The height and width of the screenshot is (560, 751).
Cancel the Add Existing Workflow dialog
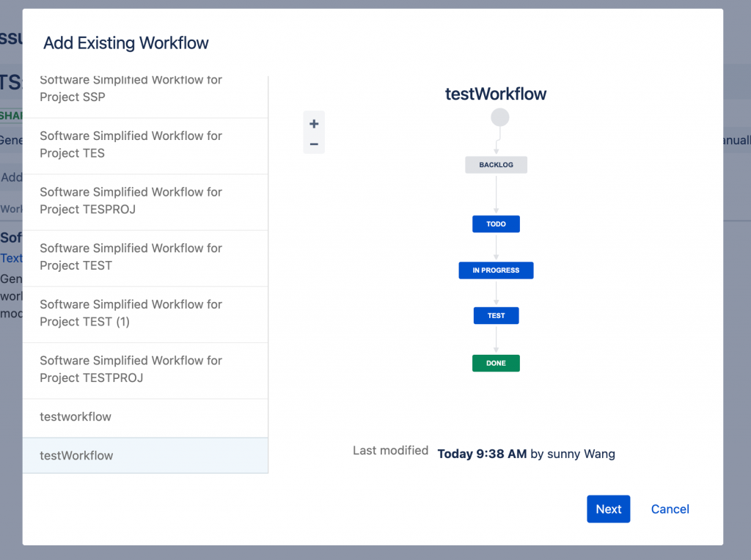point(670,509)
